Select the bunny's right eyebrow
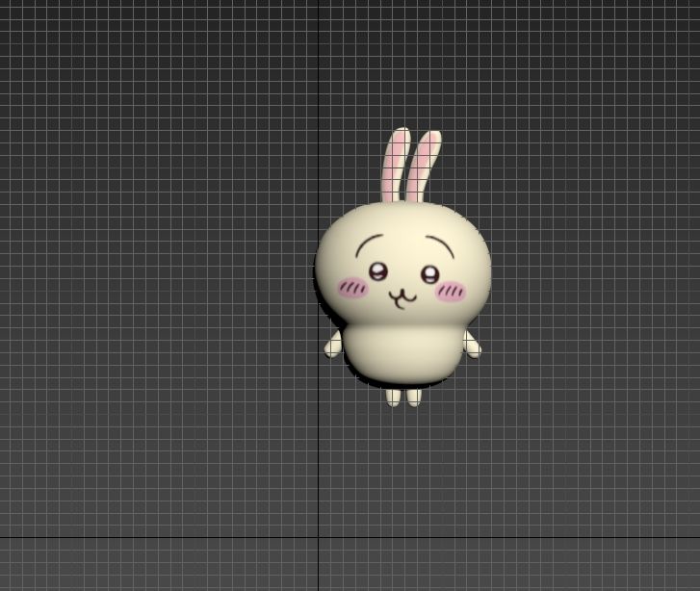 coord(440,244)
